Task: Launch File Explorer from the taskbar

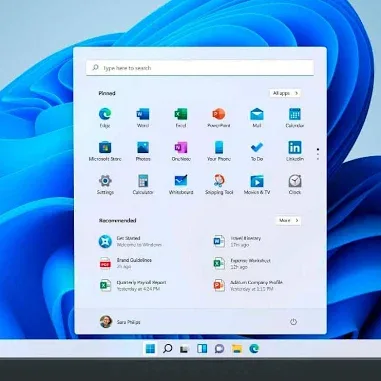Action: point(237,349)
